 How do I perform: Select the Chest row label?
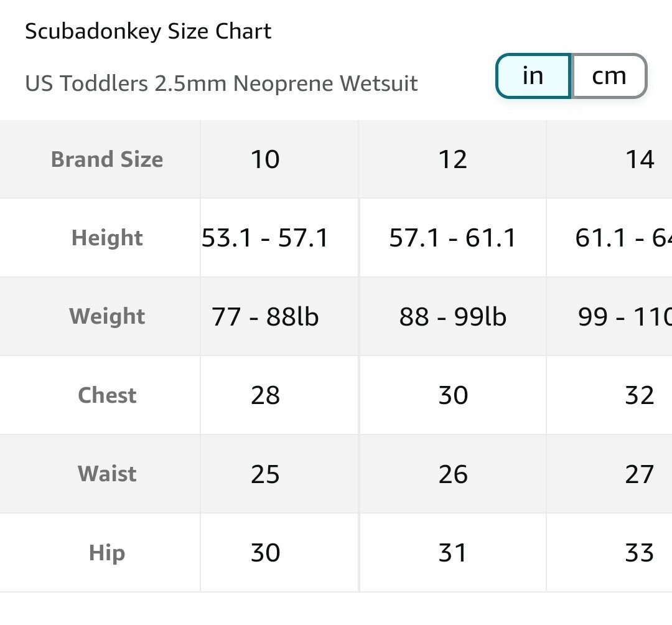[x=107, y=395]
